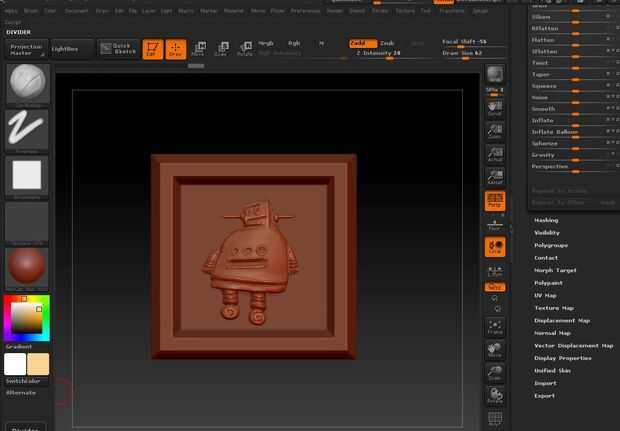Open the alpha selector with white square
Image resolution: width=620 pixels, height=431 pixels.
[x=27, y=175]
